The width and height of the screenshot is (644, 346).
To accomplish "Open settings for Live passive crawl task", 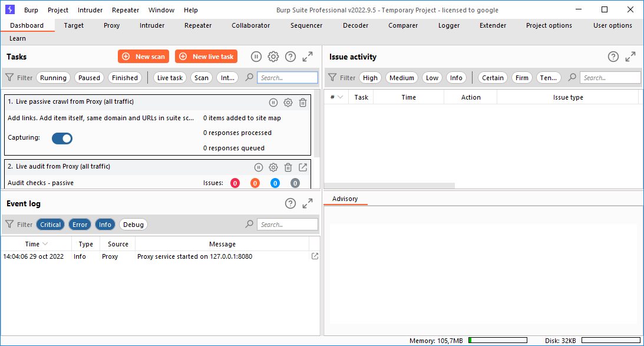I will (x=288, y=103).
